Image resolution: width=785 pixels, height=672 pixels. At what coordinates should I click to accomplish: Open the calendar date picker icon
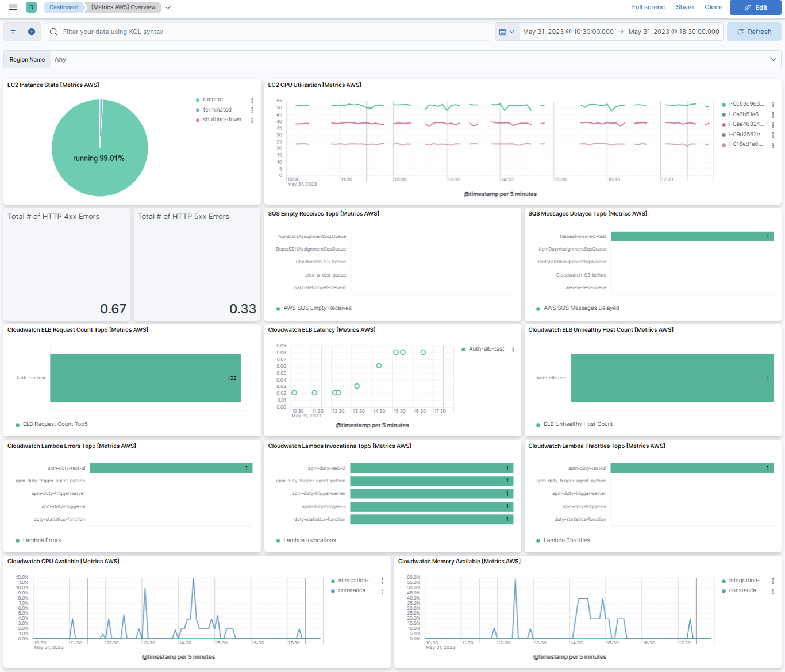[504, 32]
